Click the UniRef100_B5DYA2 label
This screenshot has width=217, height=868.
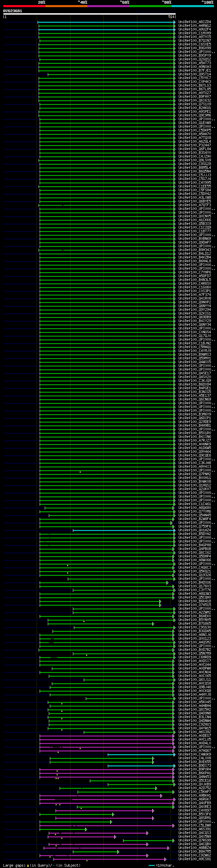click(x=195, y=534)
